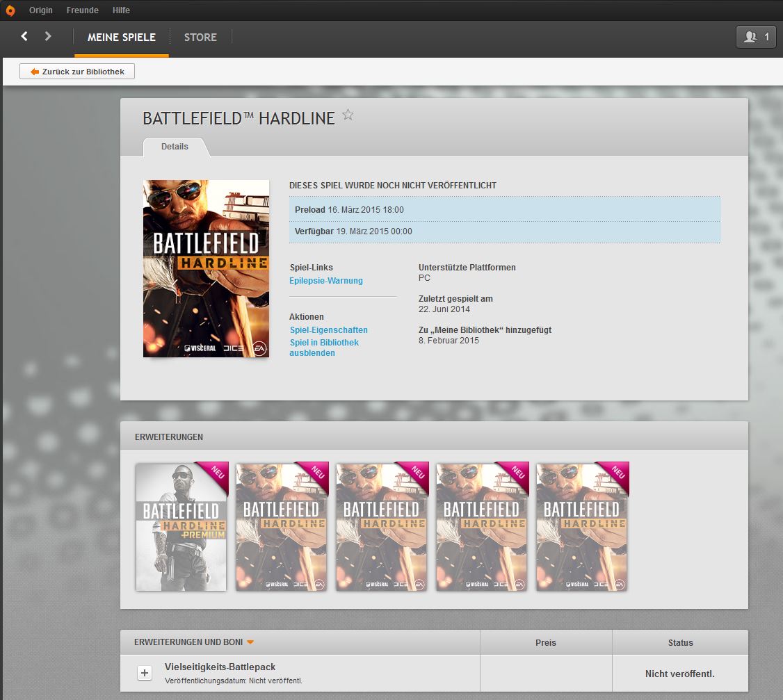Click the Preis column header
Screen dimensions: 783x700
click(x=545, y=642)
